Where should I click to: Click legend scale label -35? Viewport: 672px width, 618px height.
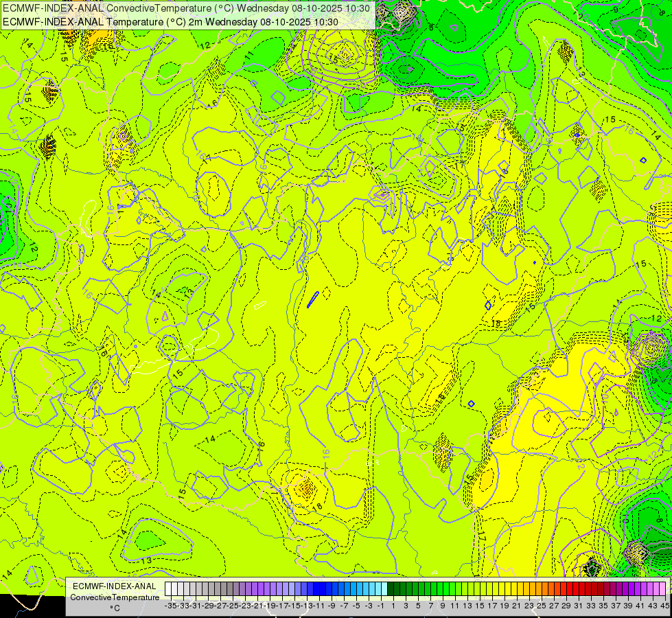pyautogui.click(x=171, y=606)
